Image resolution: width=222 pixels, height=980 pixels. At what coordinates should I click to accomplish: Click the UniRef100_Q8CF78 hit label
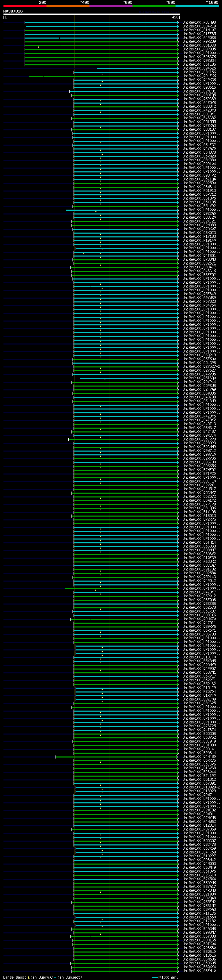(199, 844)
